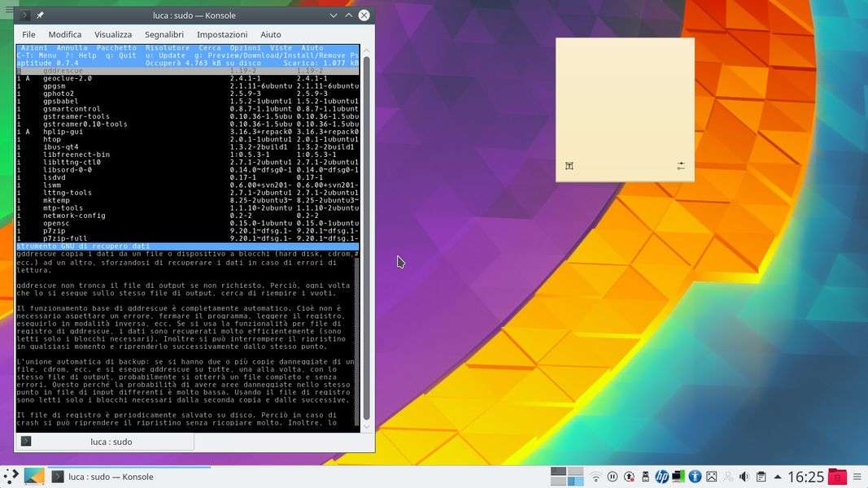This screenshot has height=488, width=868.
Task: Click the Show Desktop icon beside launcher
Action: 34,477
